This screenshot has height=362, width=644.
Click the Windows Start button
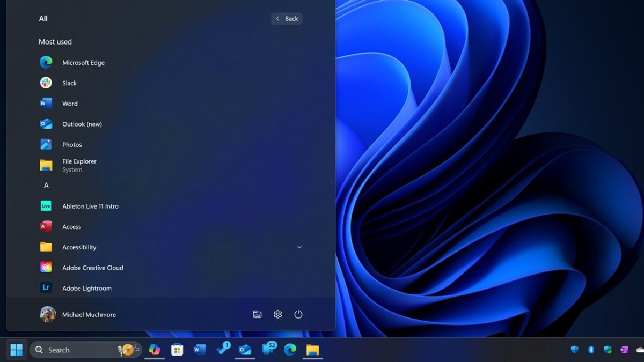[17, 350]
